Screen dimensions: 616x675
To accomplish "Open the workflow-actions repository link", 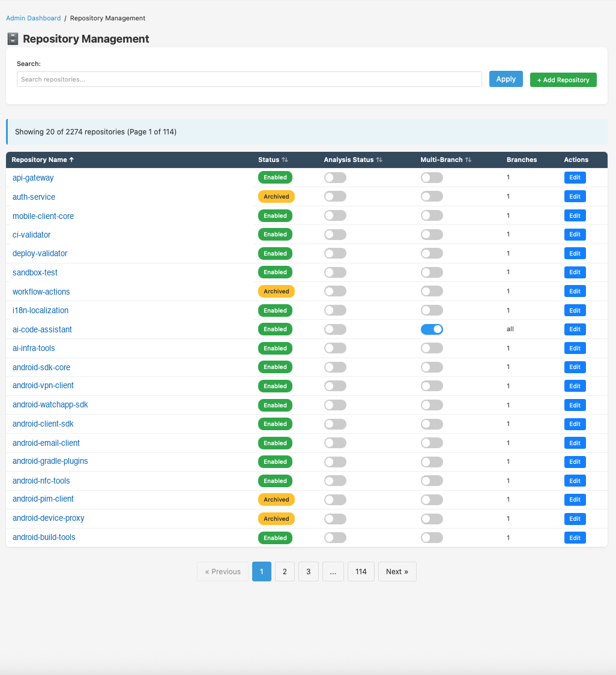I will 41,292.
